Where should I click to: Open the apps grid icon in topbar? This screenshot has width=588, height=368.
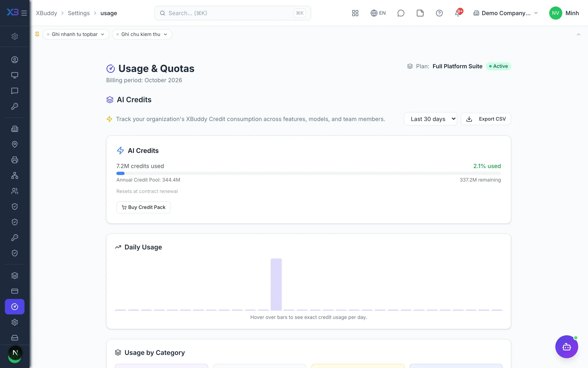pos(355,13)
